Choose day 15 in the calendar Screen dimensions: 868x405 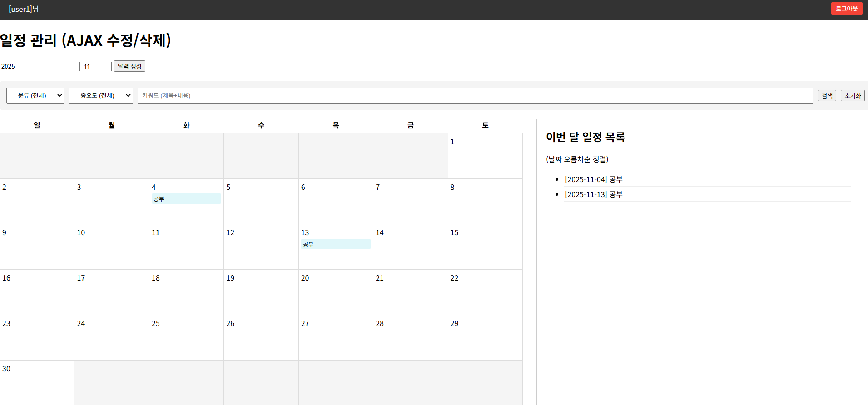point(485,247)
